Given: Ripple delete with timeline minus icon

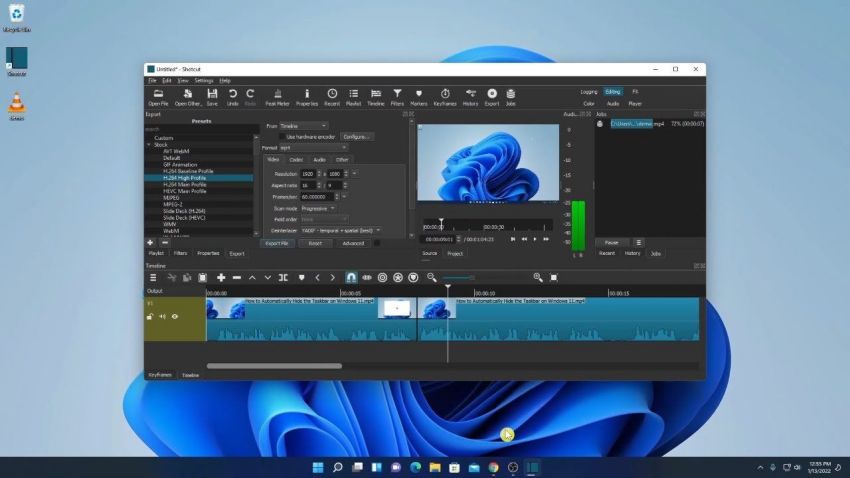Looking at the screenshot, I should click(x=237, y=277).
